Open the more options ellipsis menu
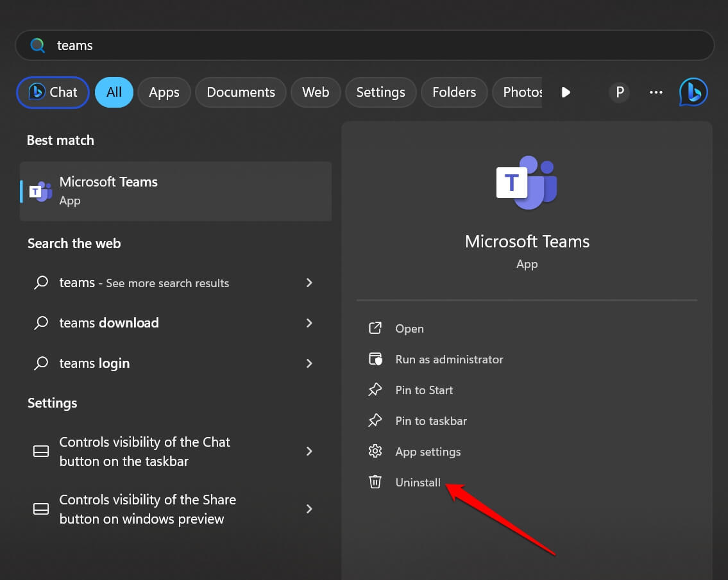Image resolution: width=728 pixels, height=580 pixels. (656, 92)
